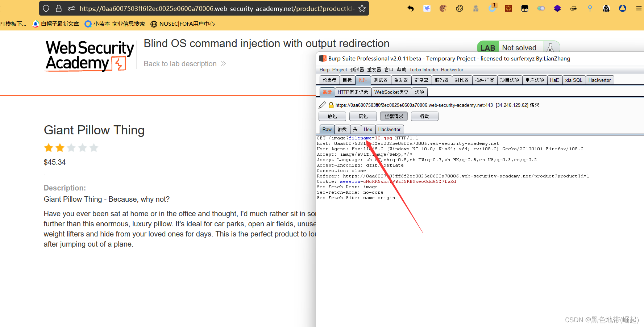Click the lab flask icon beside Not solved

(550, 47)
